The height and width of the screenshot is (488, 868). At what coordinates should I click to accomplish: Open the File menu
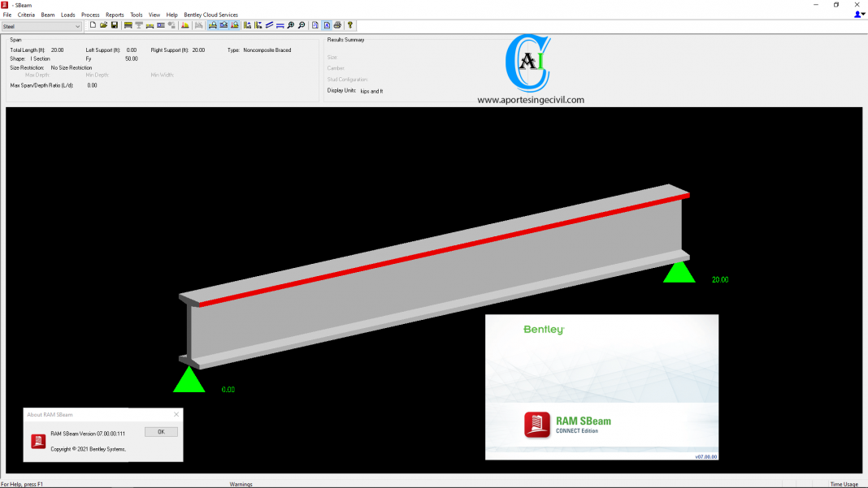pyautogui.click(x=7, y=15)
